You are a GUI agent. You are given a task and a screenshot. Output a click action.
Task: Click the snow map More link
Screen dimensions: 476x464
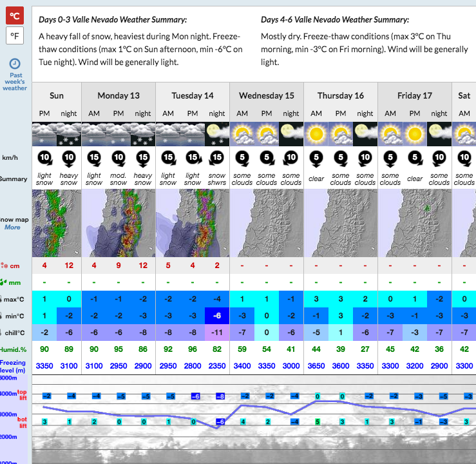(x=12, y=227)
